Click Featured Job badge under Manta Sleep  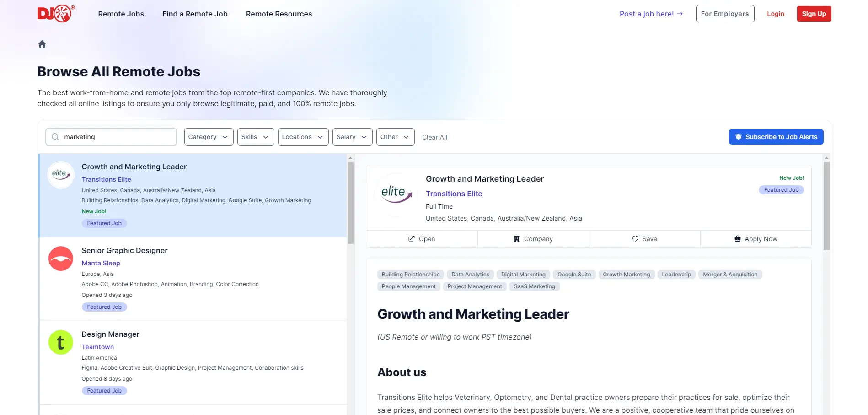click(104, 307)
